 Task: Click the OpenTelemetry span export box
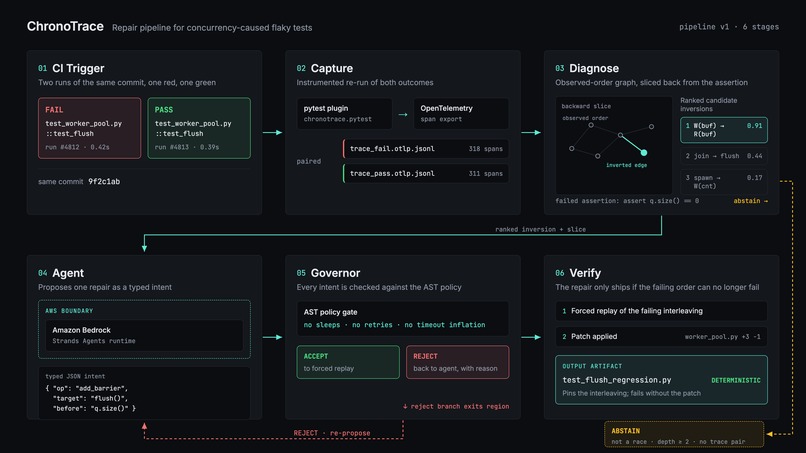(461, 114)
